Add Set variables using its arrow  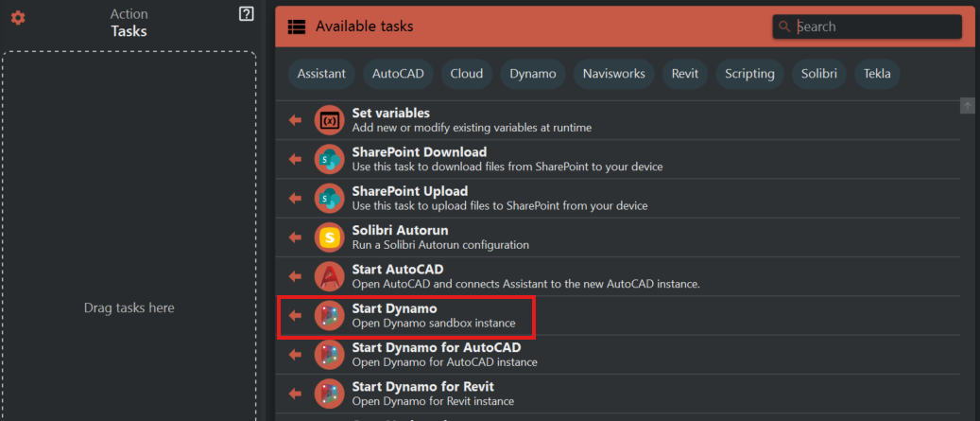pyautogui.click(x=295, y=120)
